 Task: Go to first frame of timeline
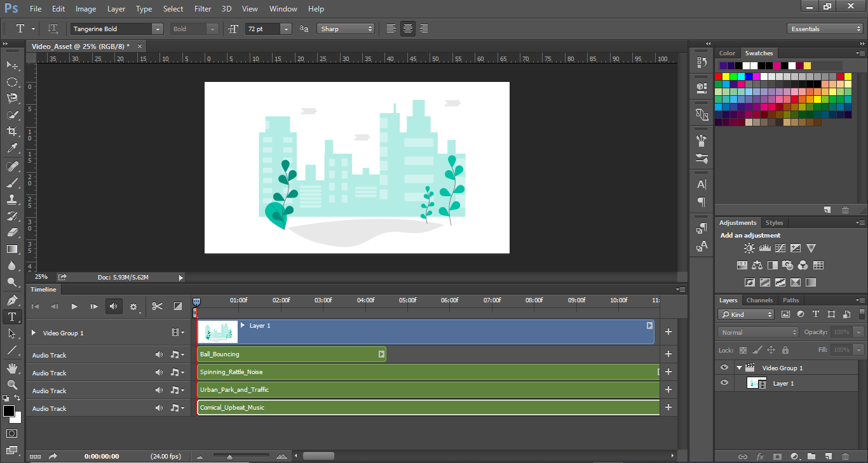point(36,306)
